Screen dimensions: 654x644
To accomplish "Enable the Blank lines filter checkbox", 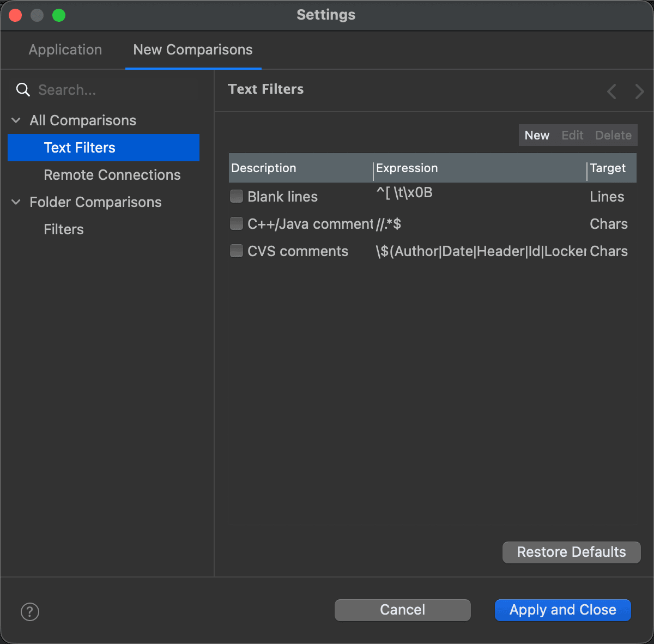I will tap(237, 196).
